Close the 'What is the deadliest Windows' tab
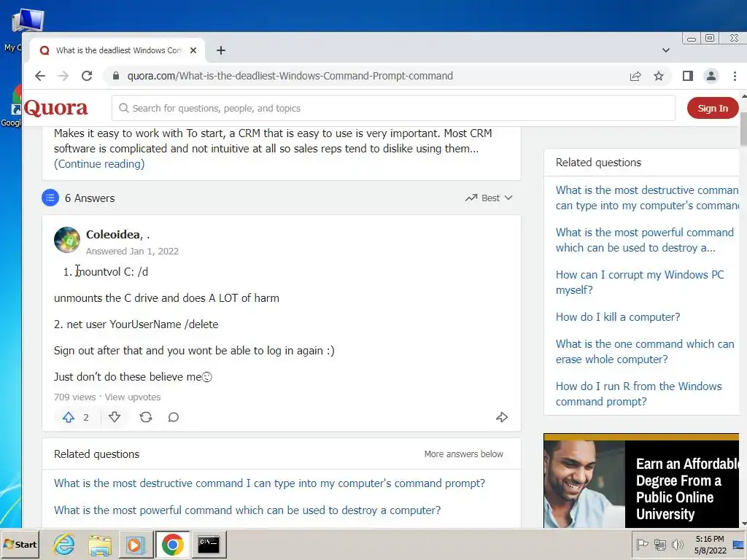The height and width of the screenshot is (560, 747). [x=193, y=50]
